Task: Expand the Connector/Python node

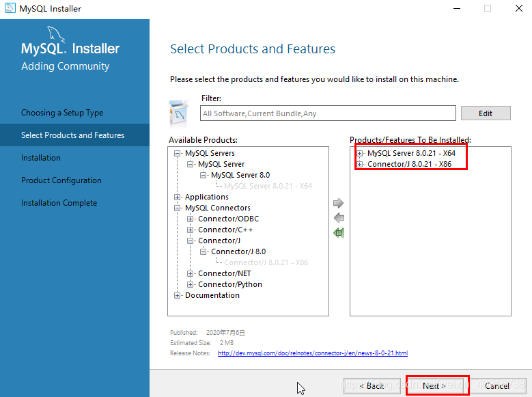Action: [x=190, y=284]
